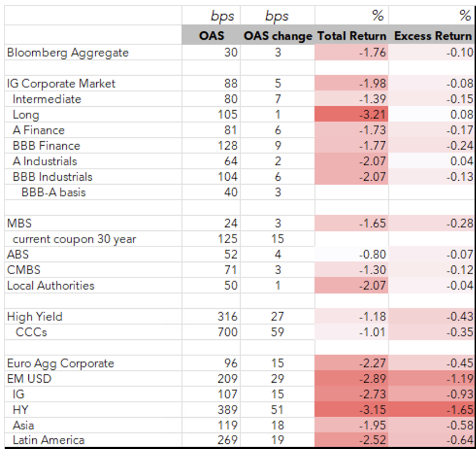Select the High Yield row label
The height and width of the screenshot is (450, 476).
coord(34,317)
